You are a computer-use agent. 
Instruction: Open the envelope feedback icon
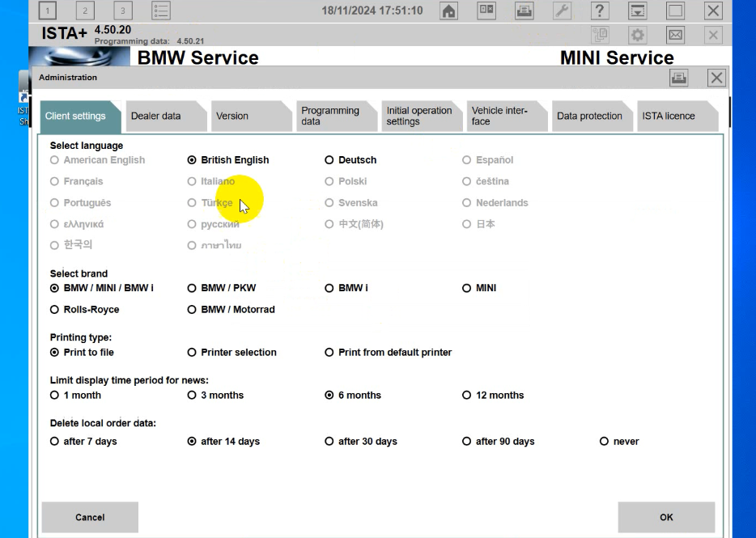[x=676, y=35]
